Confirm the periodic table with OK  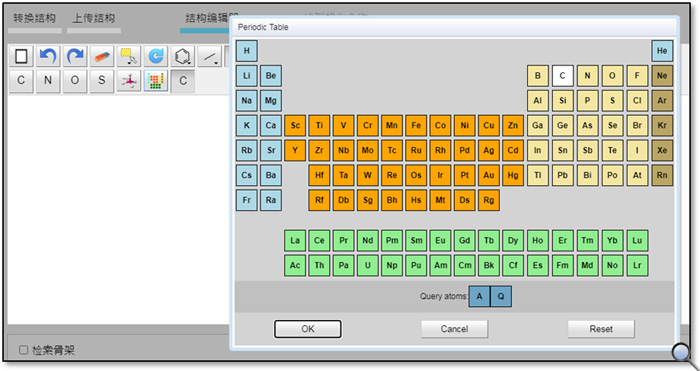point(308,329)
